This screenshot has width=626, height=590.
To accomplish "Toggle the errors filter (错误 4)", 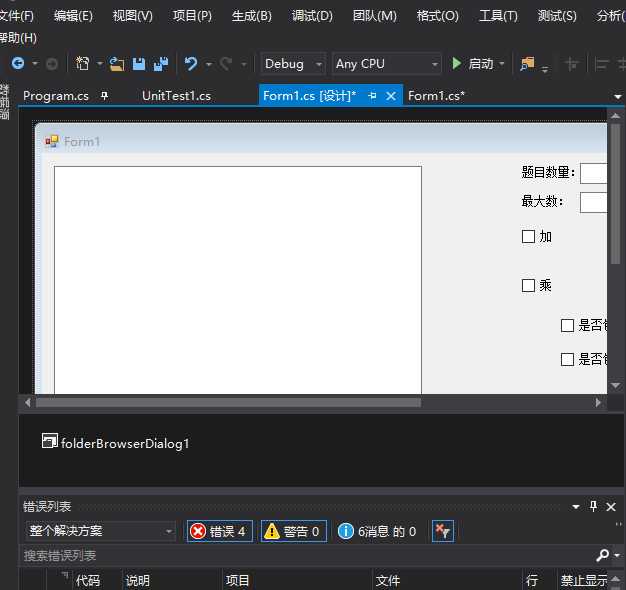I will [220, 531].
